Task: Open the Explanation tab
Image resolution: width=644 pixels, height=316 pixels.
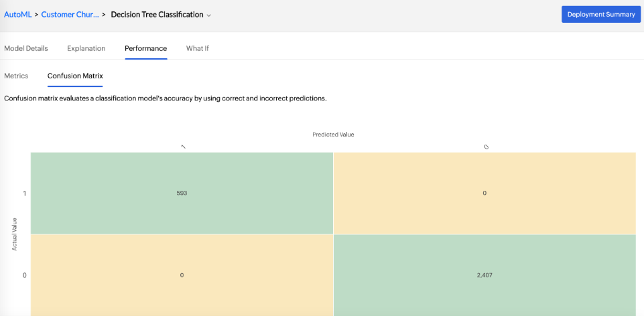Action: pos(86,48)
